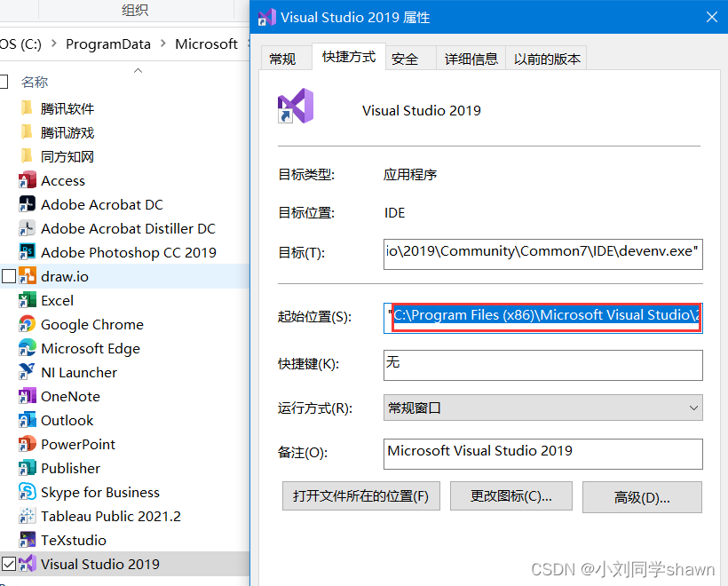Click OS (C:) in the address bar
This screenshot has height=586, width=728.
[20, 44]
